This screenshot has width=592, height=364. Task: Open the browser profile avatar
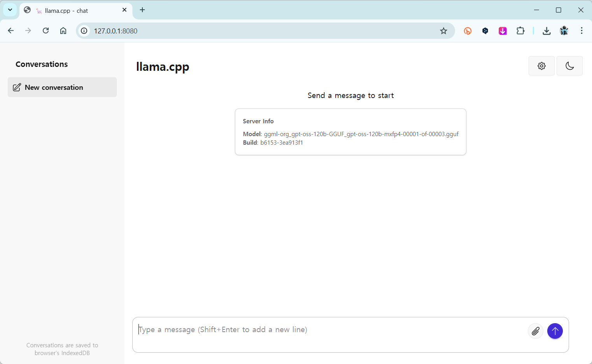click(x=564, y=31)
